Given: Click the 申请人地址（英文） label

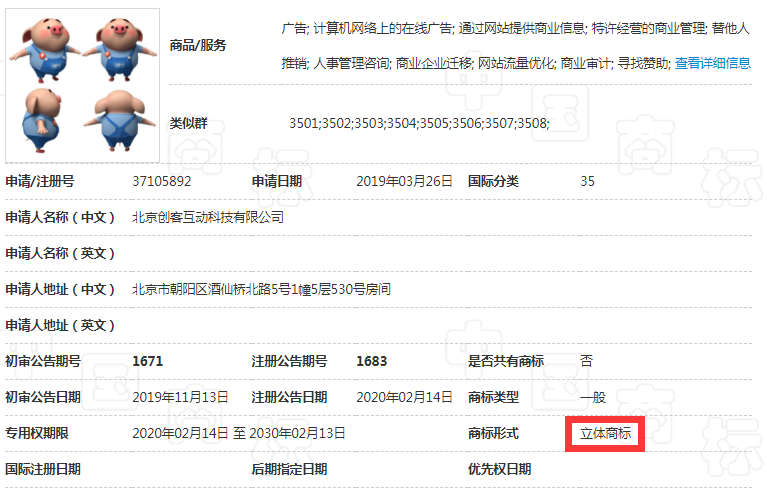Looking at the screenshot, I should click(x=60, y=325).
